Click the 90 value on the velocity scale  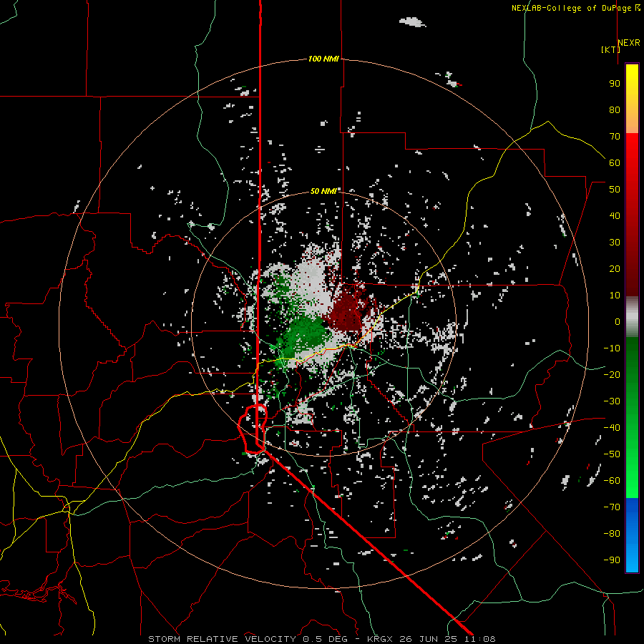(615, 84)
